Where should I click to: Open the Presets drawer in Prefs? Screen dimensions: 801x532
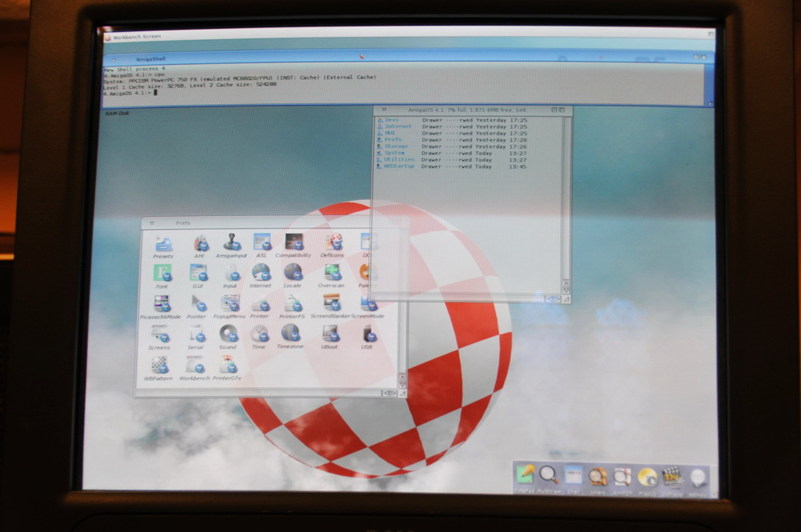[x=163, y=247]
